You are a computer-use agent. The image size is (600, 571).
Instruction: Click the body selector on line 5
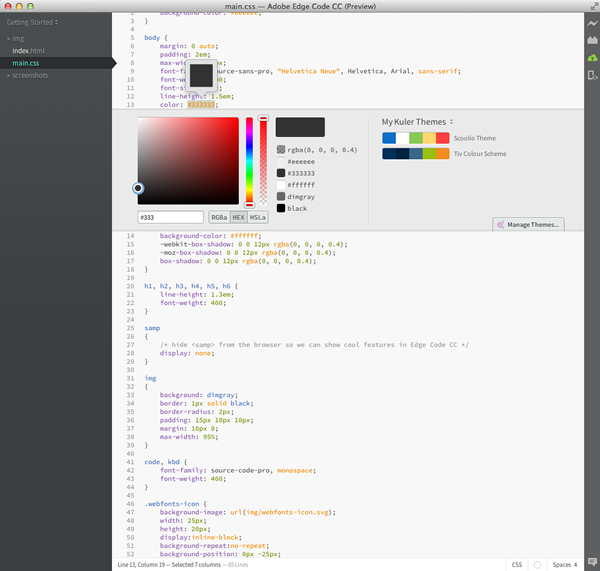tap(152, 38)
